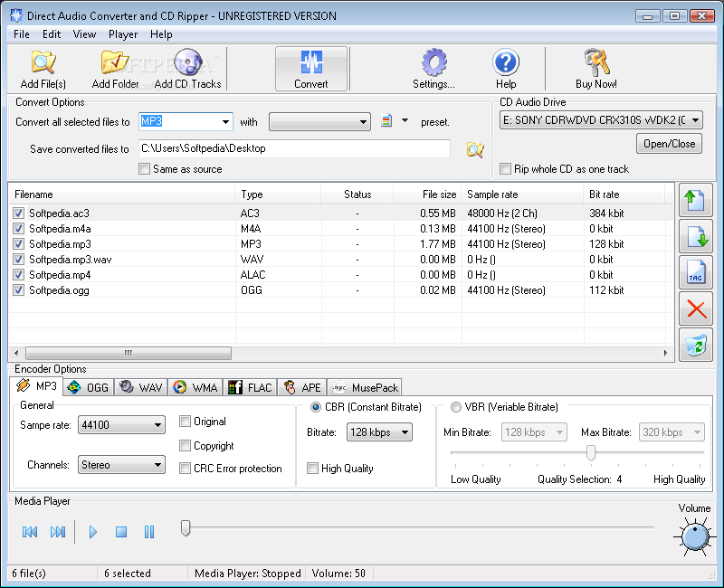The width and height of the screenshot is (724, 588).
Task: Select the CBR (Constant Bitrate) radio button
Action: [x=316, y=406]
